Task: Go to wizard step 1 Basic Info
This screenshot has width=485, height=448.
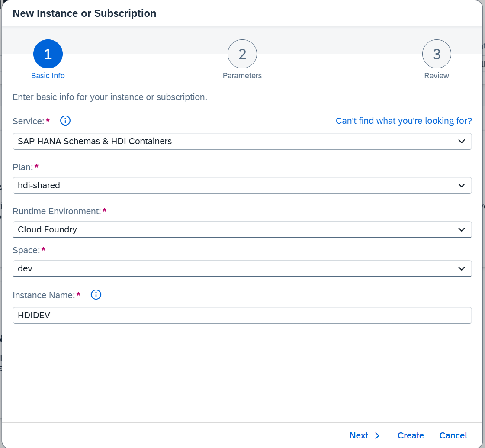Action: [x=48, y=54]
